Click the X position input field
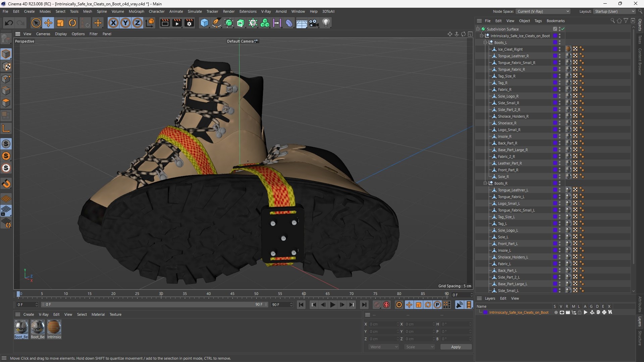Image resolution: width=644 pixels, height=362 pixels. click(384, 324)
